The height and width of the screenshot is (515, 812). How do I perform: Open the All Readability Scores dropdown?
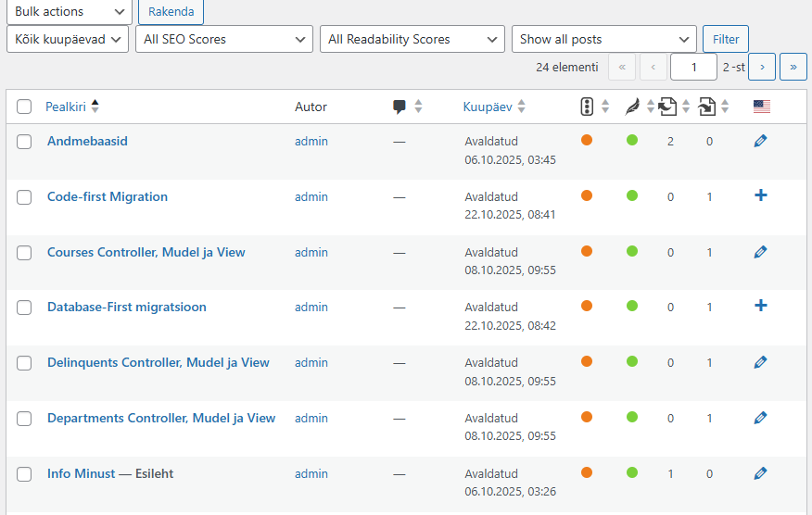411,39
